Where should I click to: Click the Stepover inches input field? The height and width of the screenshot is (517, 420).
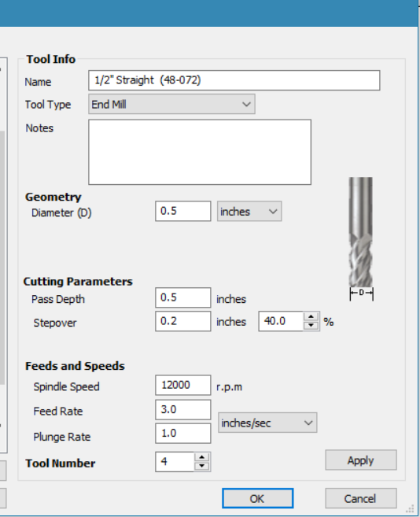(x=183, y=321)
